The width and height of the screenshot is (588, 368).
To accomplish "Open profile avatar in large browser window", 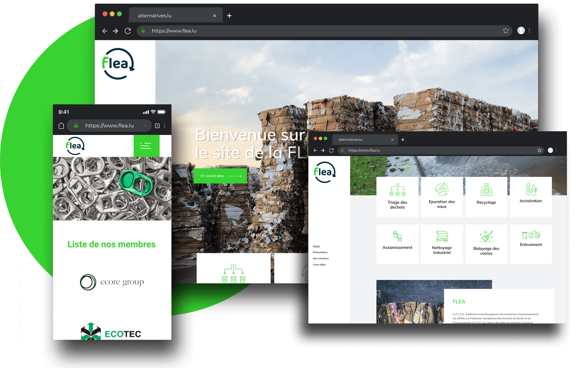I will coord(521,30).
